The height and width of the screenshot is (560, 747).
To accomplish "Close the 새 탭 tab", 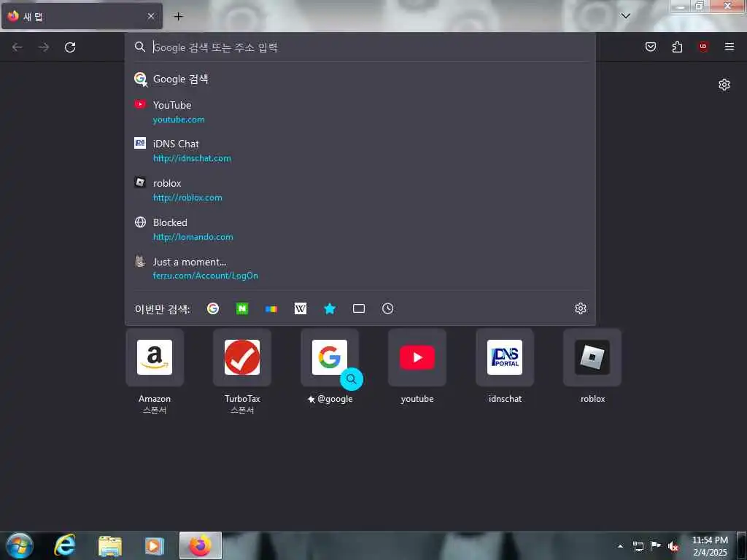I will tap(151, 16).
